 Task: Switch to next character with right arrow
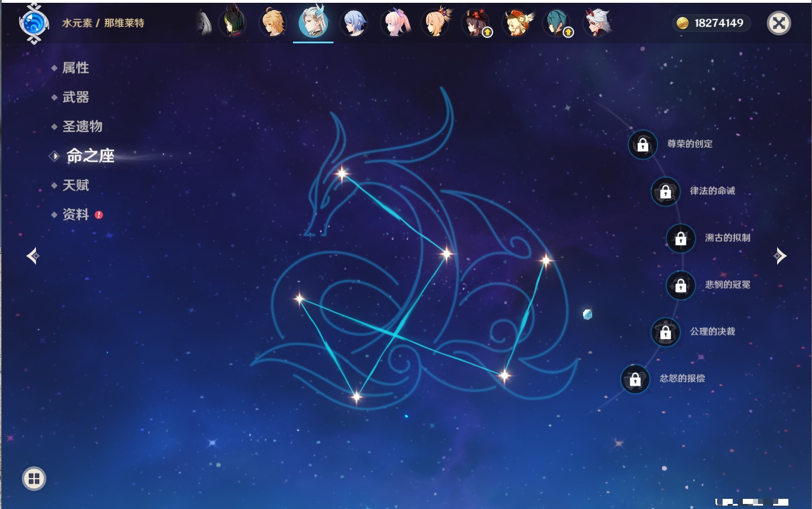coord(780,256)
